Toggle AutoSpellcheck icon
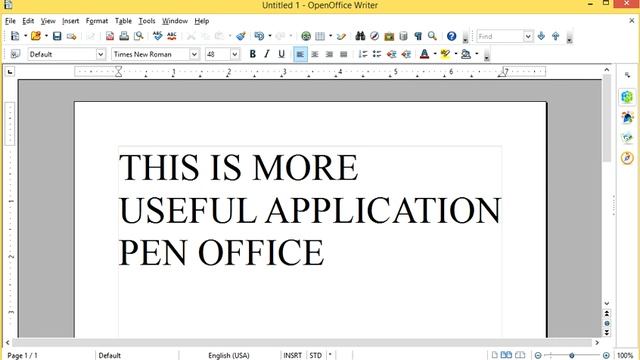Screen dimensions: 640x360 click(x=172, y=36)
